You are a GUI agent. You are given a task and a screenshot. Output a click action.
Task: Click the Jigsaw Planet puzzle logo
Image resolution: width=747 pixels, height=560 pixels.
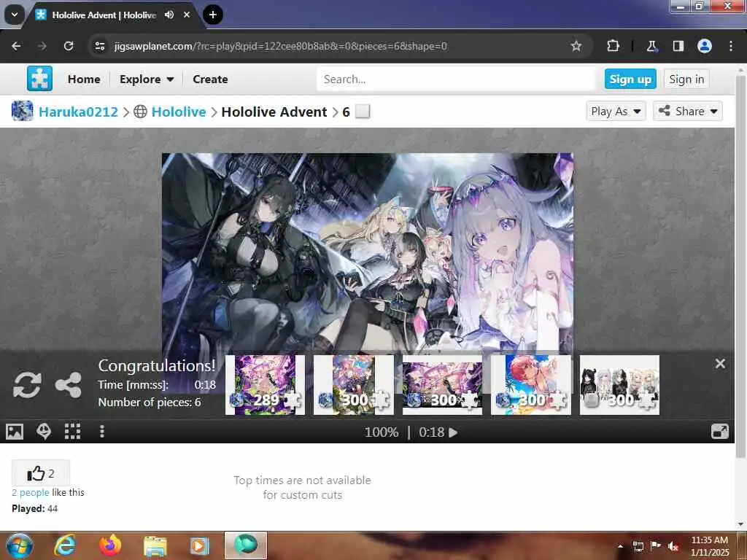click(x=39, y=79)
